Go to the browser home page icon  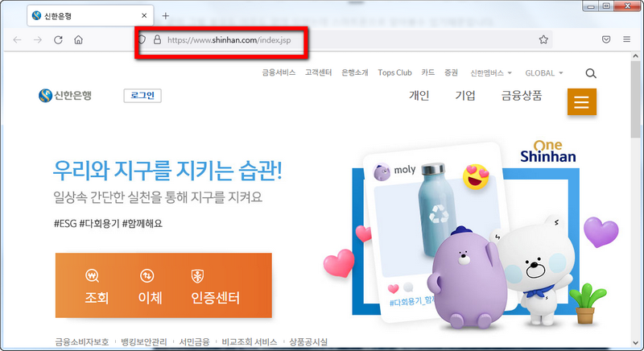[x=78, y=39]
